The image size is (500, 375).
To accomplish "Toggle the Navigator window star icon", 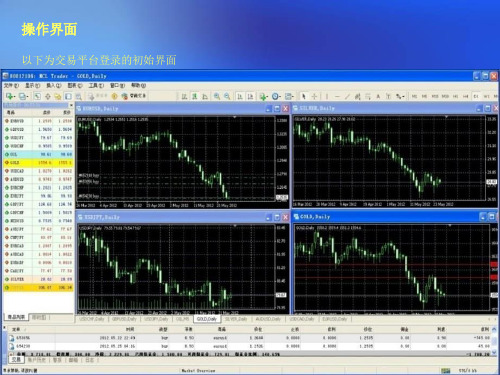I will coord(58,97).
